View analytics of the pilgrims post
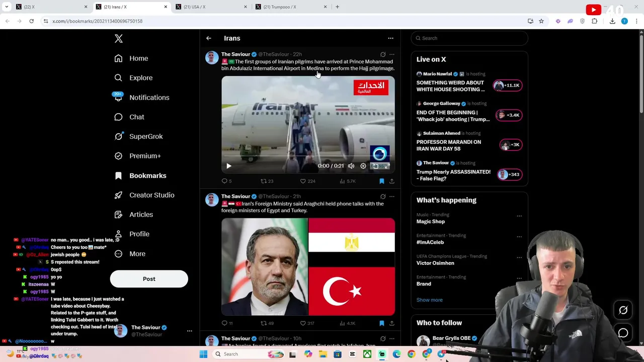 [347, 181]
